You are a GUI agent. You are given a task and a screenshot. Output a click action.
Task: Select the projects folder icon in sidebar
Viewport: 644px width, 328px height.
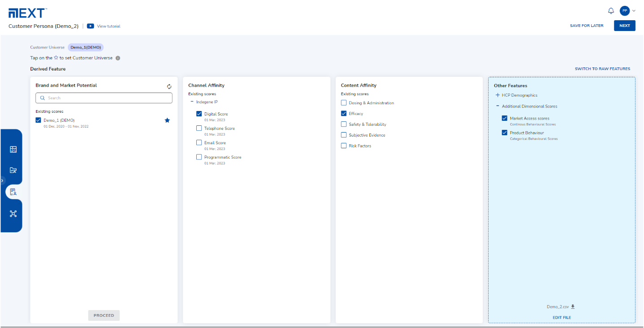pyautogui.click(x=13, y=170)
